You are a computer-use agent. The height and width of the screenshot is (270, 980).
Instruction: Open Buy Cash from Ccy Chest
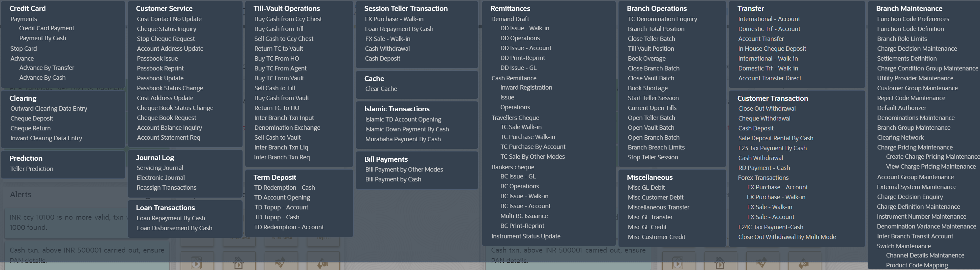(288, 19)
